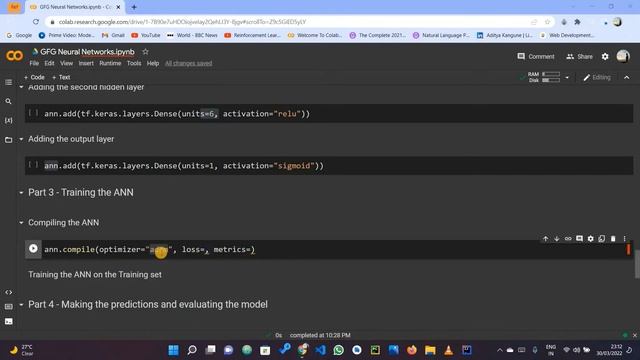This screenshot has width=640, height=360.
Task: Open Windows taskbar search icon
Action: click(192, 350)
